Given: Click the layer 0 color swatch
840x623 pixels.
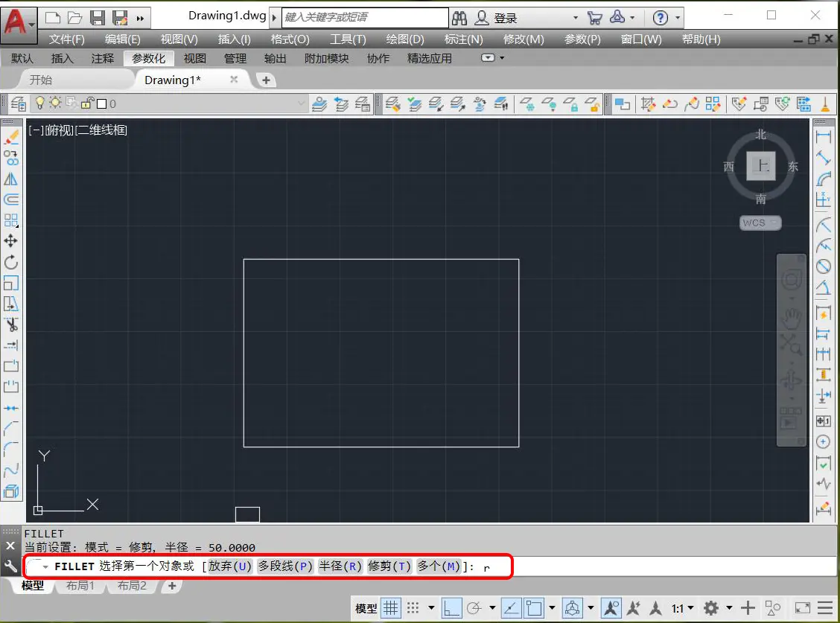Looking at the screenshot, I should click(x=102, y=104).
